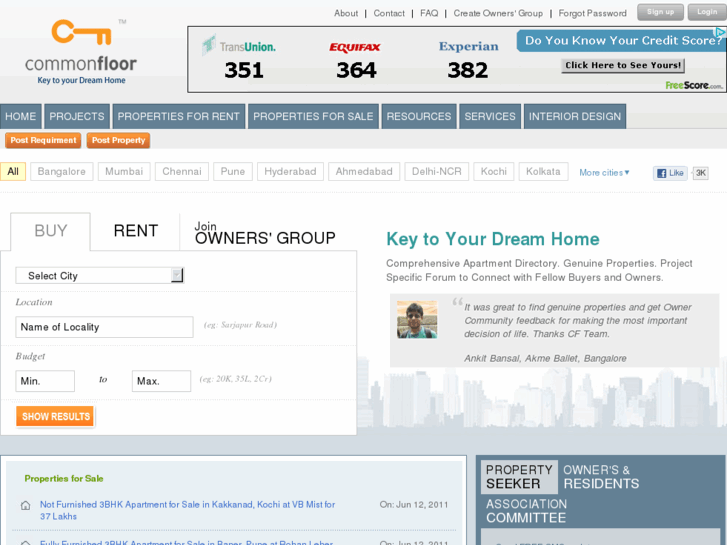Select the Chennai city filter

(x=182, y=172)
